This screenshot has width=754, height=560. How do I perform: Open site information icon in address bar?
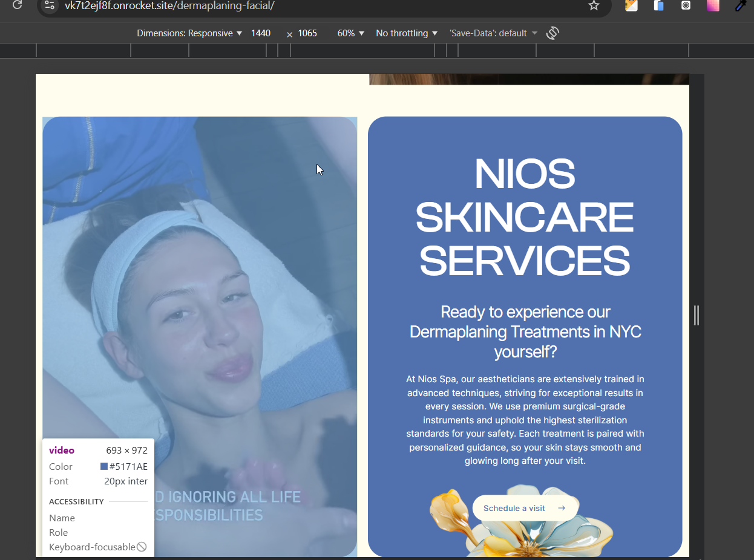click(50, 5)
